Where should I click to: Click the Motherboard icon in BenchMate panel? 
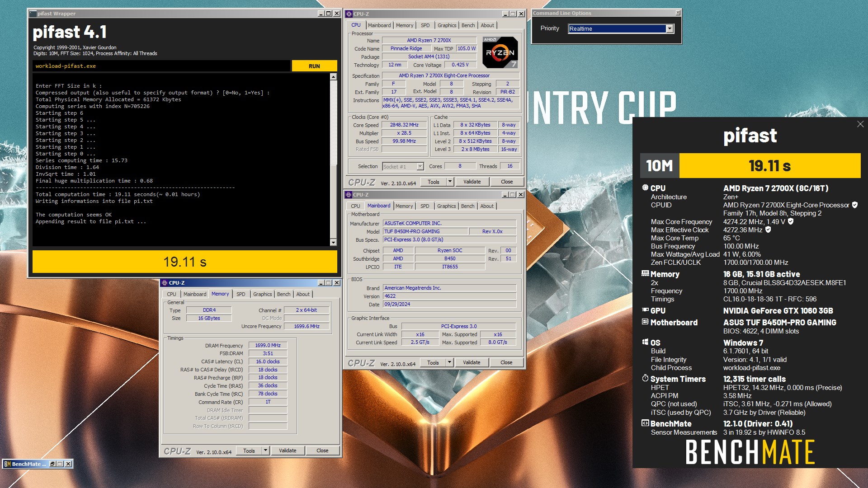(645, 322)
